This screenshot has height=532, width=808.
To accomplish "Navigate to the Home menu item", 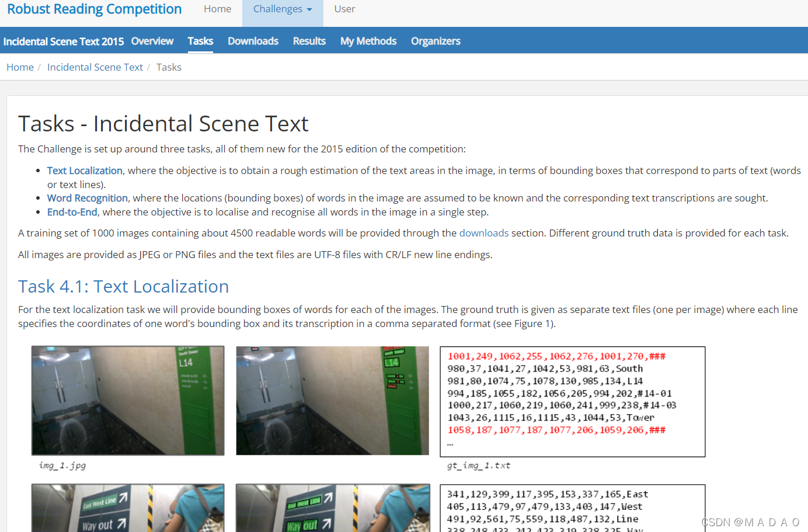I will coord(217,9).
